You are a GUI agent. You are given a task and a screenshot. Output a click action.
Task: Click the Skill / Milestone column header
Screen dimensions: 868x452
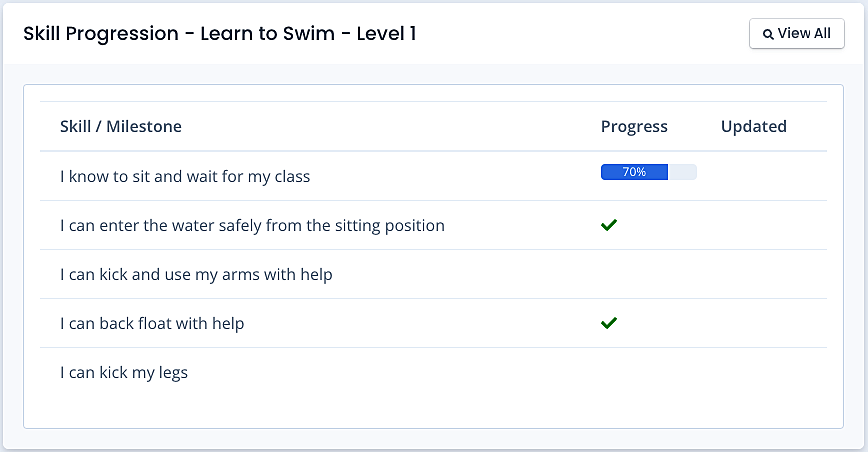tap(121, 126)
